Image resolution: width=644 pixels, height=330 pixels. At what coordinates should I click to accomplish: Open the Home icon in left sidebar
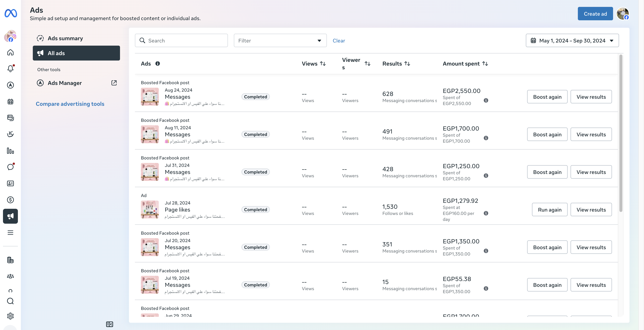[x=10, y=52]
